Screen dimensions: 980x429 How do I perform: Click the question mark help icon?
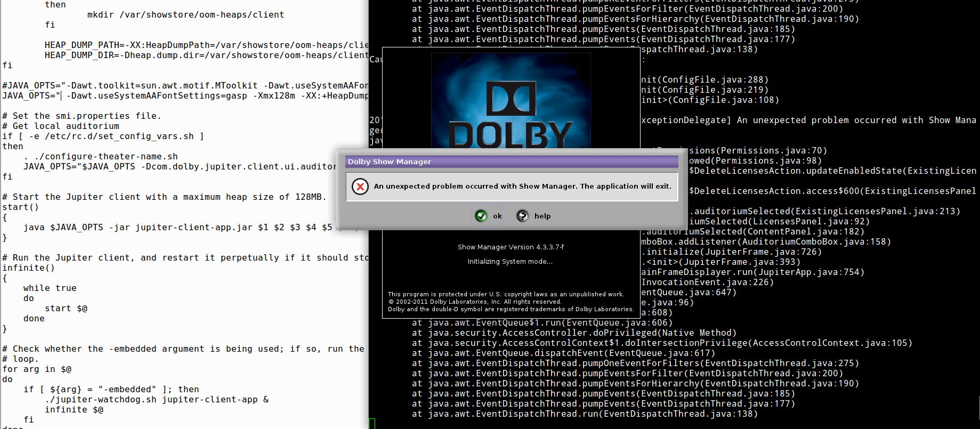pos(522,216)
